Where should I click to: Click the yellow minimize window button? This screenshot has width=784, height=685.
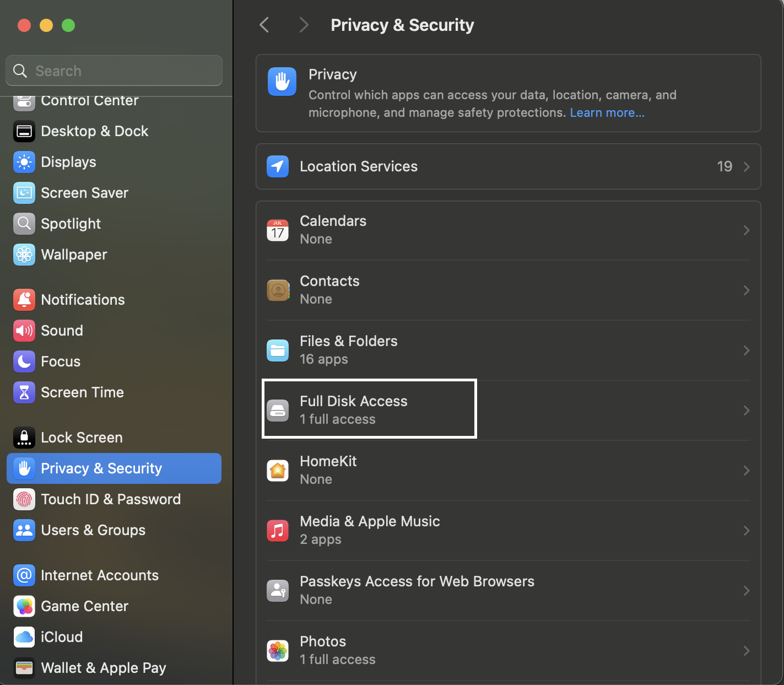[x=46, y=25]
